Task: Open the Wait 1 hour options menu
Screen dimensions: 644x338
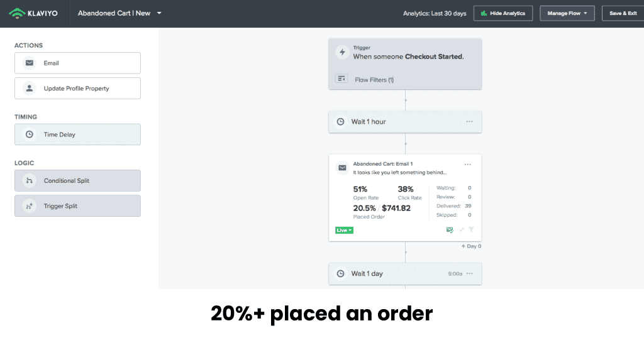Action: 469,122
